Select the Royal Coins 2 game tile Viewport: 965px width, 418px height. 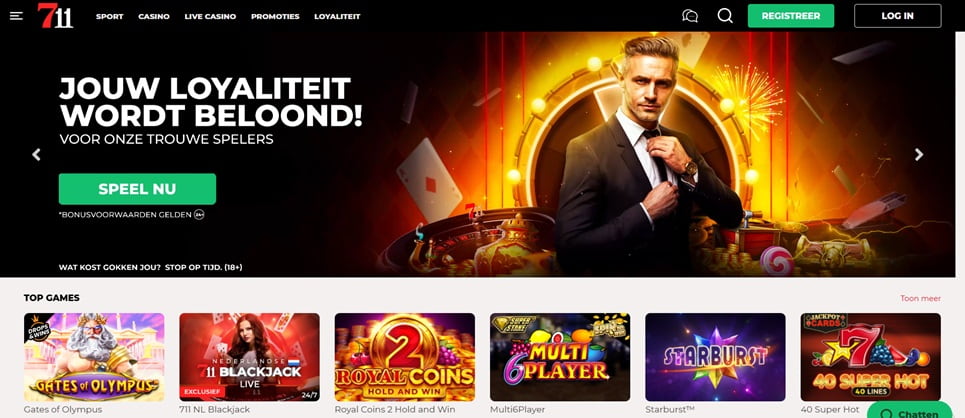click(405, 357)
